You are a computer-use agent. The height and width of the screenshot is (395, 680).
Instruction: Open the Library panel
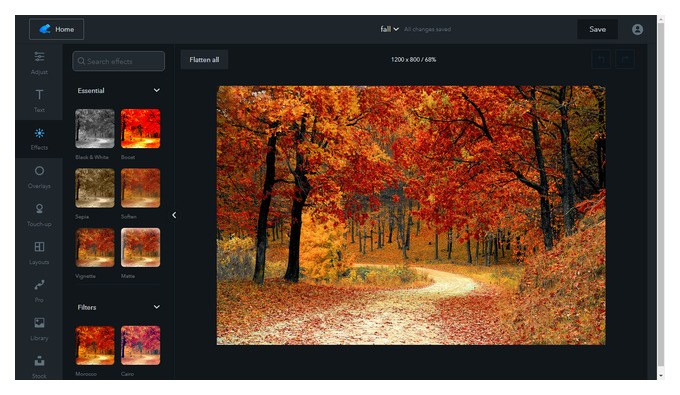coord(39,329)
